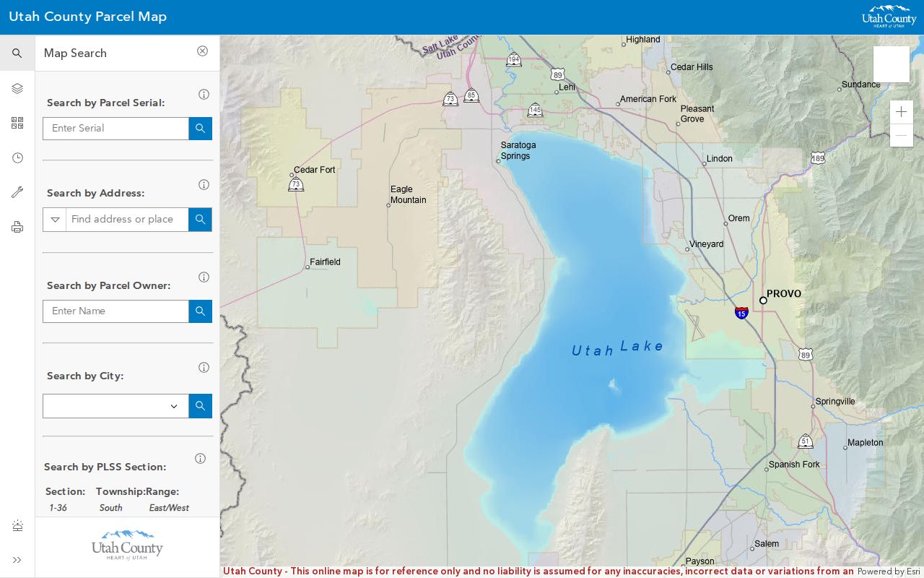924x578 pixels.
Task: Show info for Search by Parcel Serial
Action: [x=204, y=94]
